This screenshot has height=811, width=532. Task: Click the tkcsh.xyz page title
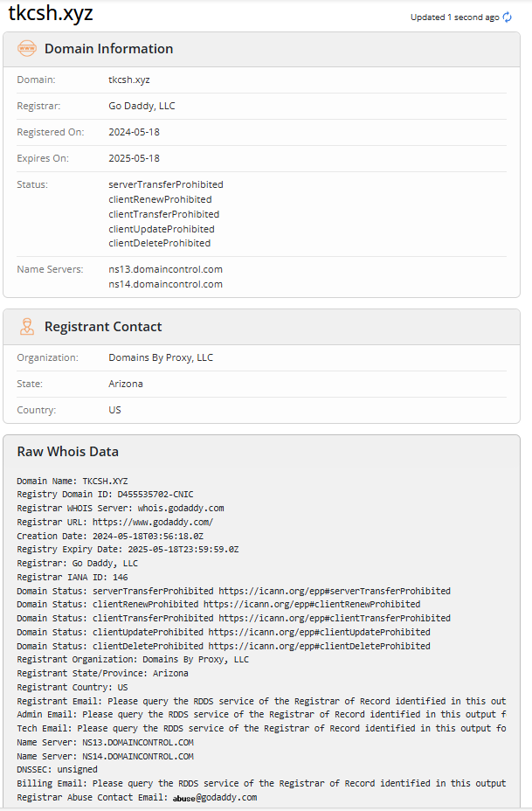[x=51, y=12]
